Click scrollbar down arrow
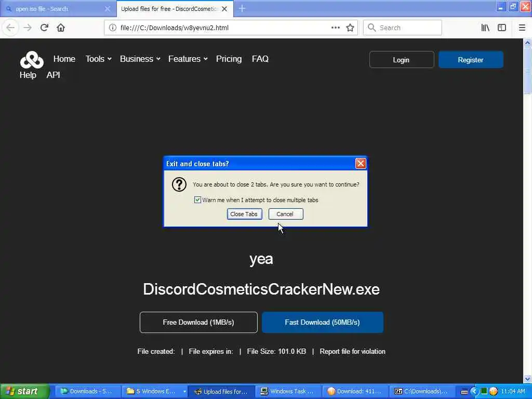 click(x=527, y=379)
